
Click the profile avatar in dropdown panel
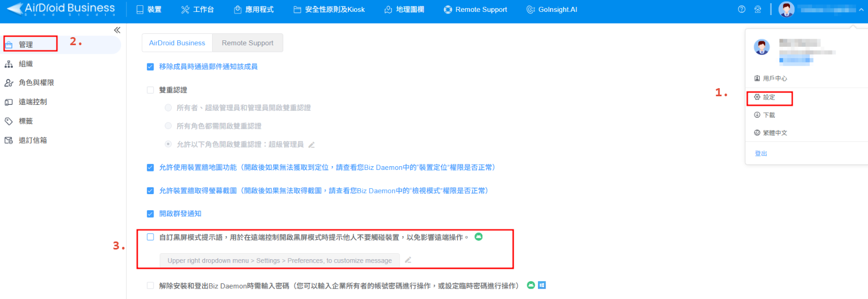[761, 47]
